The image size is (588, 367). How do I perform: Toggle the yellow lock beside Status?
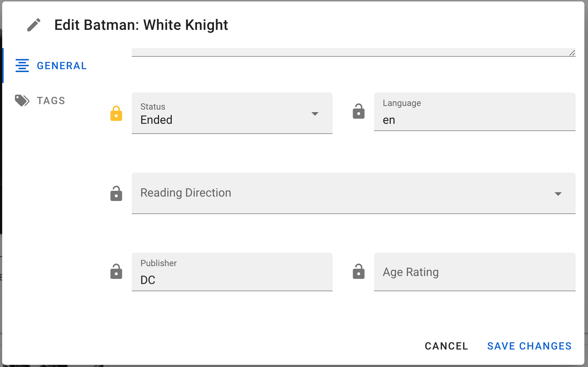[x=116, y=113]
